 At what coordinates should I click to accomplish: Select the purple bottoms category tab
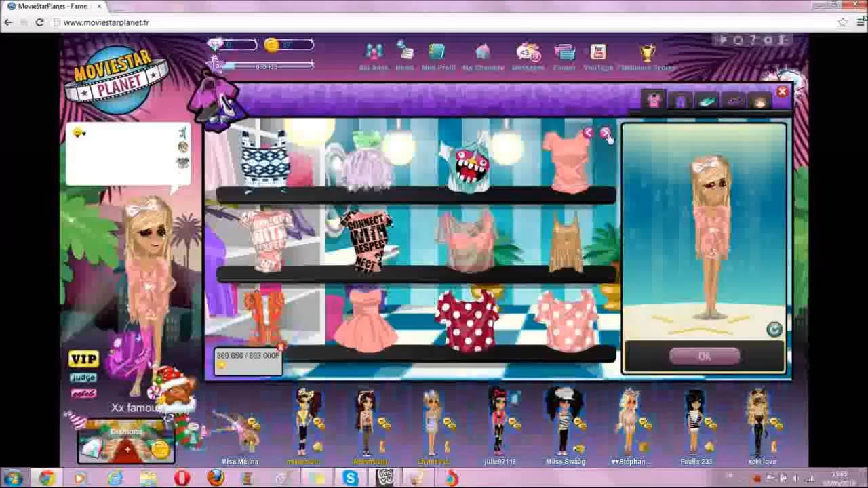tap(680, 101)
